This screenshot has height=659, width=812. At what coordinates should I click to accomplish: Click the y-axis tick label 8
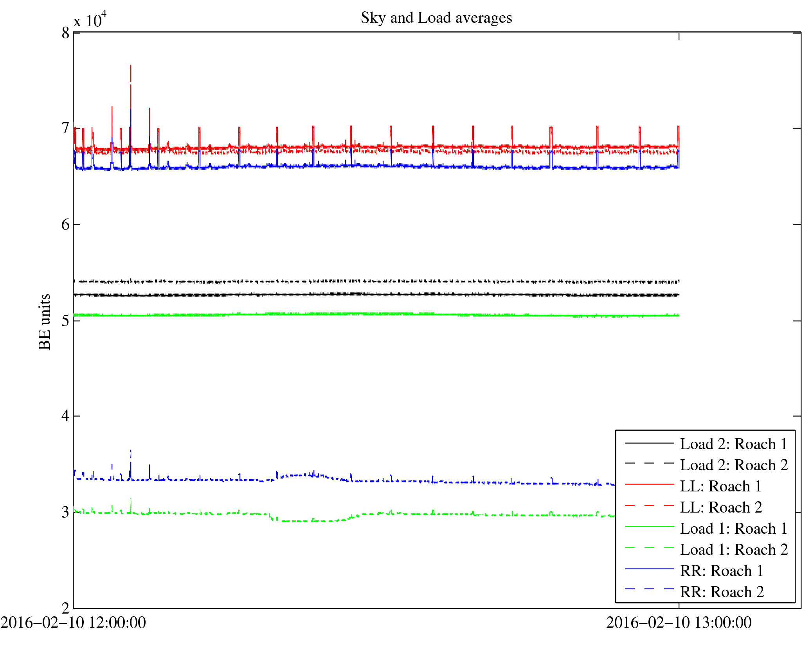[65, 33]
